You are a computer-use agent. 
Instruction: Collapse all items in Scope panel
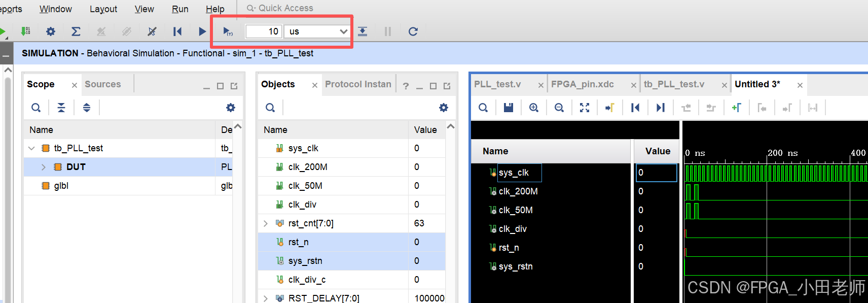[61, 108]
